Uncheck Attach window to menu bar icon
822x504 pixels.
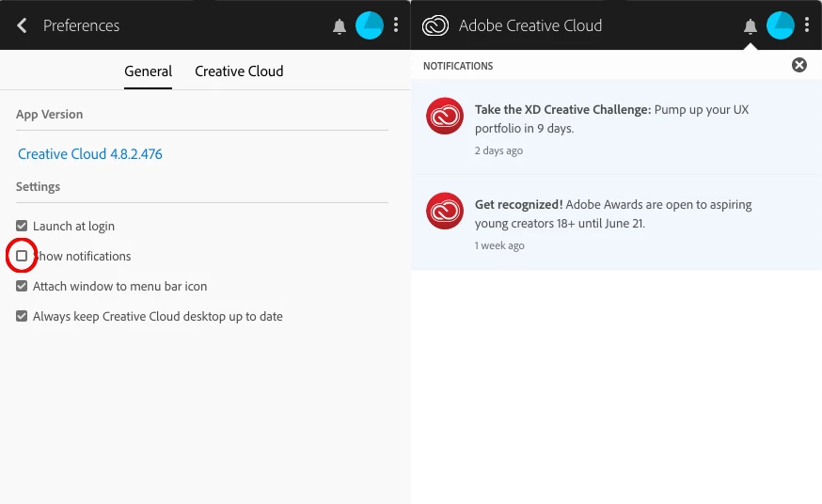click(22, 286)
